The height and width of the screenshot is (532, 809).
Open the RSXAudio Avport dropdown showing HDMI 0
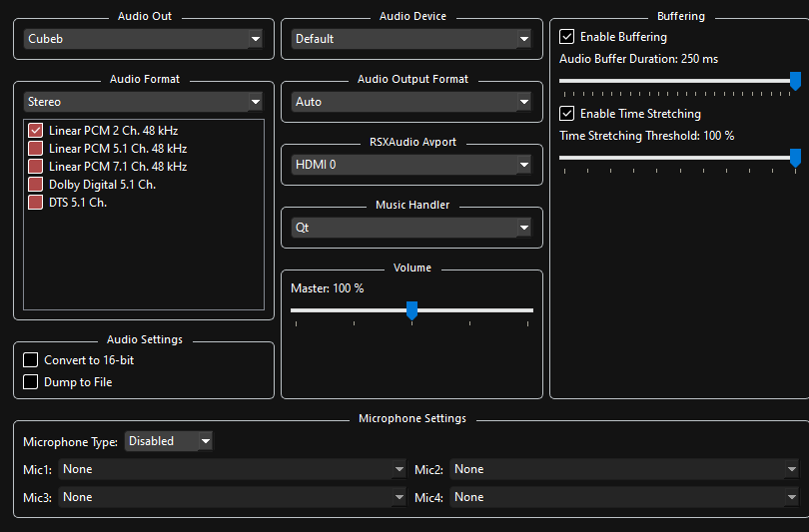coord(411,165)
